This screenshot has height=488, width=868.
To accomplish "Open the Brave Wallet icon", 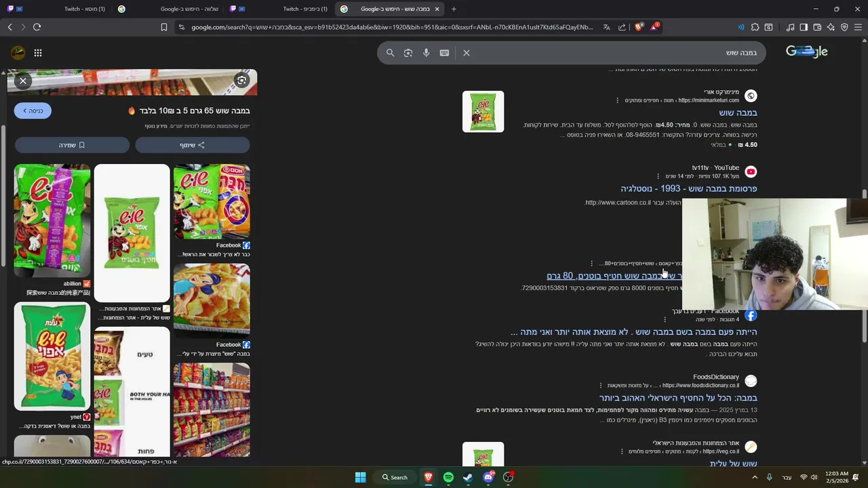I will click(817, 27).
